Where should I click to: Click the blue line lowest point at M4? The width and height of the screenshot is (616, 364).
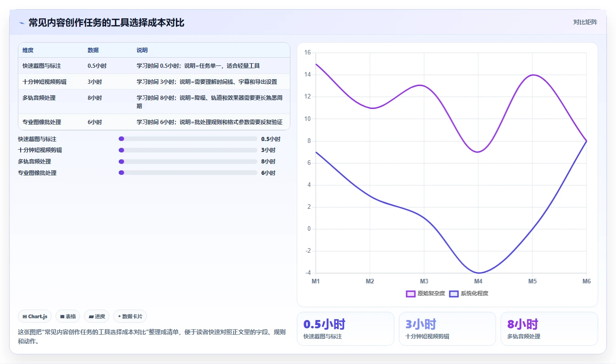pos(478,273)
